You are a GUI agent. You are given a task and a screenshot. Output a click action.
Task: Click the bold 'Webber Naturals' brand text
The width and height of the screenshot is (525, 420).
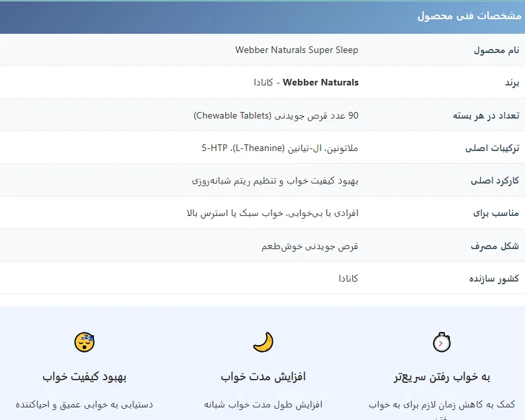320,82
